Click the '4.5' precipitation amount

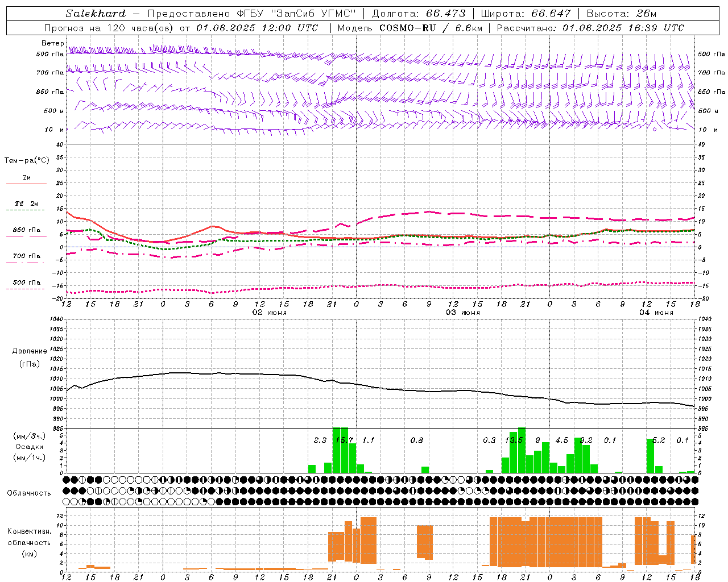pos(562,440)
